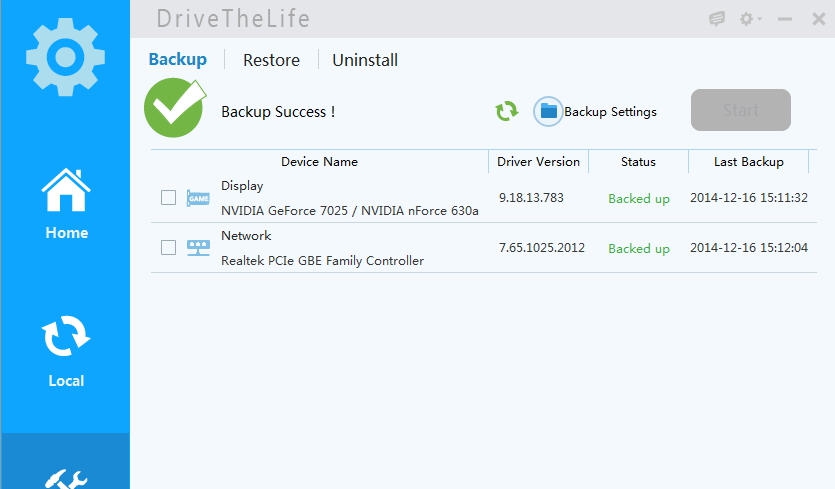Sort by the Device Name column header

pos(319,162)
